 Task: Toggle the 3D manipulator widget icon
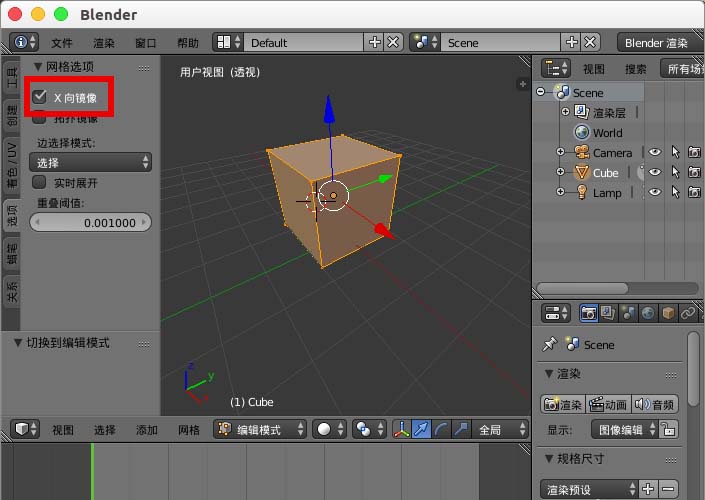click(x=402, y=429)
